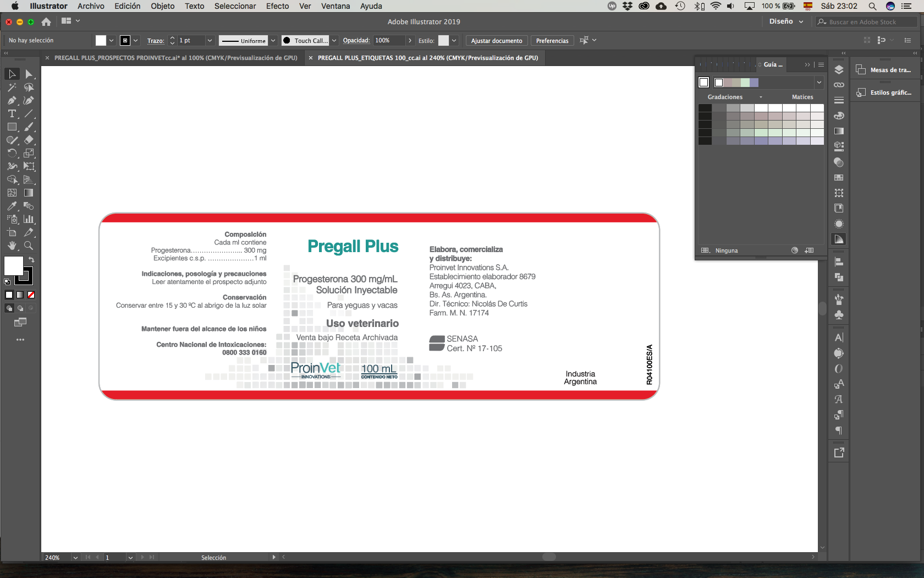This screenshot has height=578, width=924.
Task: Change screen mode button in toolbar
Action: tap(20, 322)
